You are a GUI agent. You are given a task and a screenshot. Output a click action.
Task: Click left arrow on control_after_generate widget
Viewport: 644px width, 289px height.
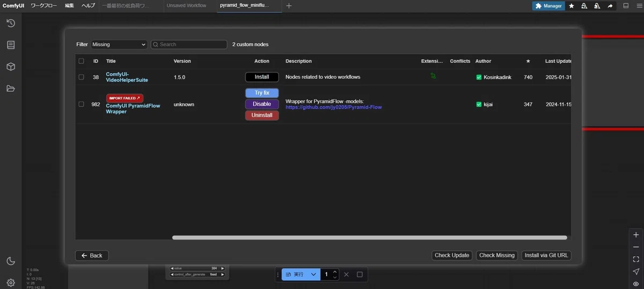click(172, 274)
